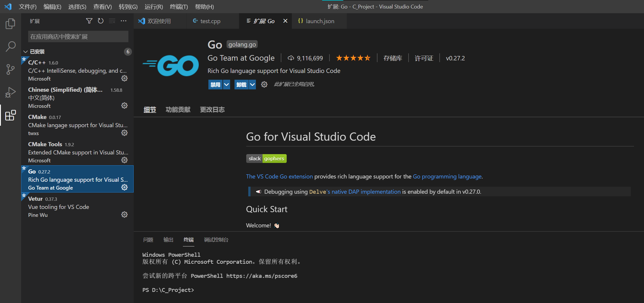
Task: Click the filter extensions funnel icon
Action: point(89,21)
